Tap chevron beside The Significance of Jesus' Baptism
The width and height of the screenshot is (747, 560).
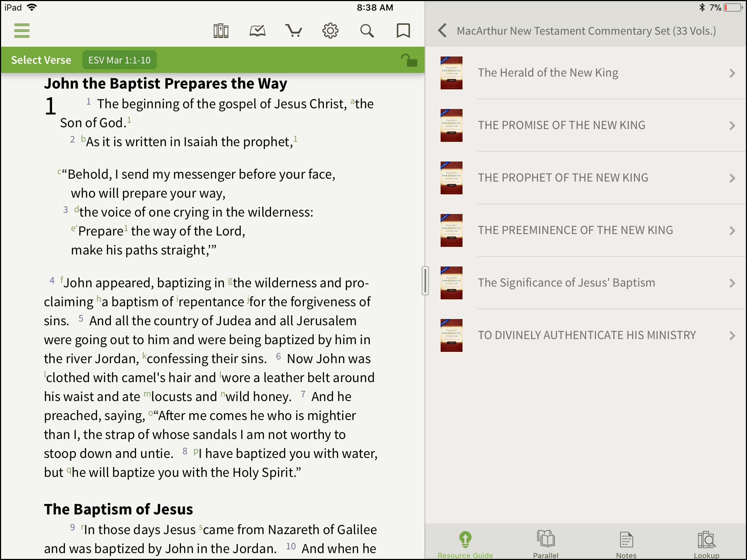click(x=732, y=283)
